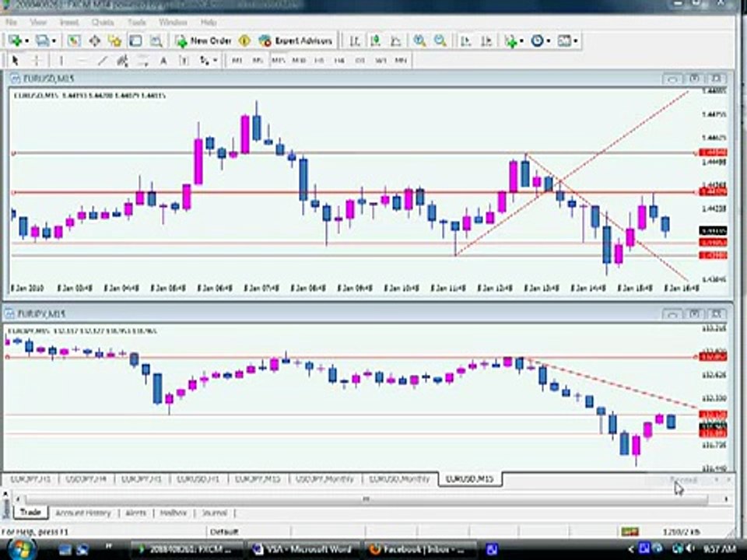This screenshot has width=747, height=560.
Task: Select the Equidistant Channel tool
Action: [x=122, y=61]
